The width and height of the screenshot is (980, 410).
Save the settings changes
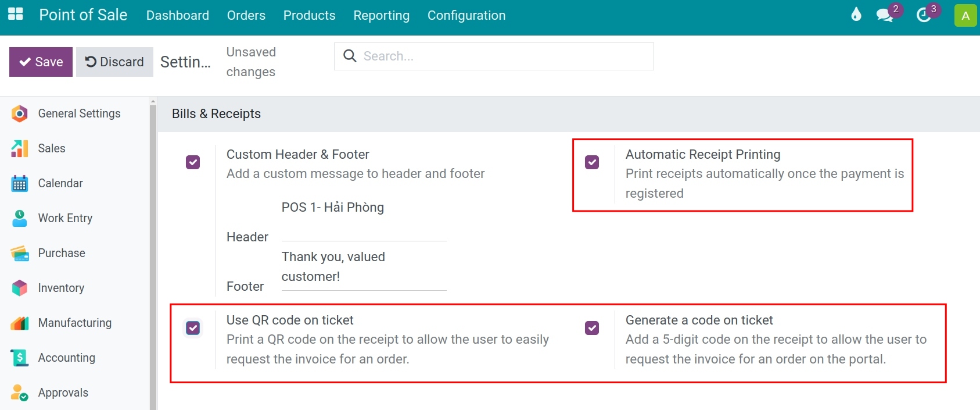click(x=41, y=62)
